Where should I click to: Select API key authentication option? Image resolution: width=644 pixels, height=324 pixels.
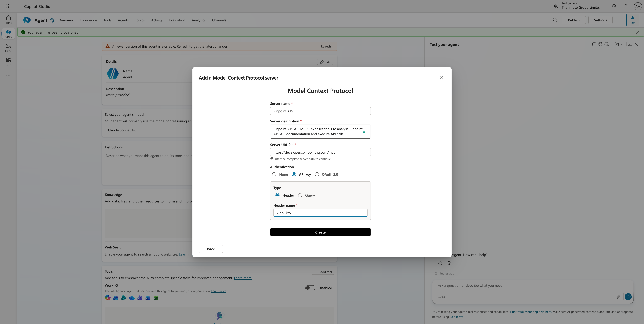[x=294, y=174]
